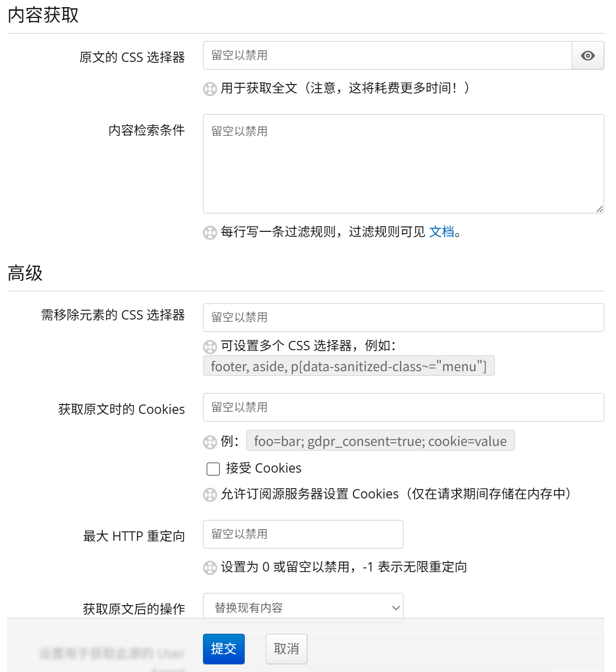Click the help icon beside cookies example
The height and width of the screenshot is (672, 616).
[210, 442]
